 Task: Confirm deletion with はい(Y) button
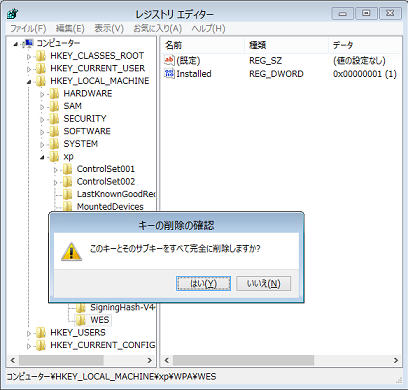coord(203,283)
